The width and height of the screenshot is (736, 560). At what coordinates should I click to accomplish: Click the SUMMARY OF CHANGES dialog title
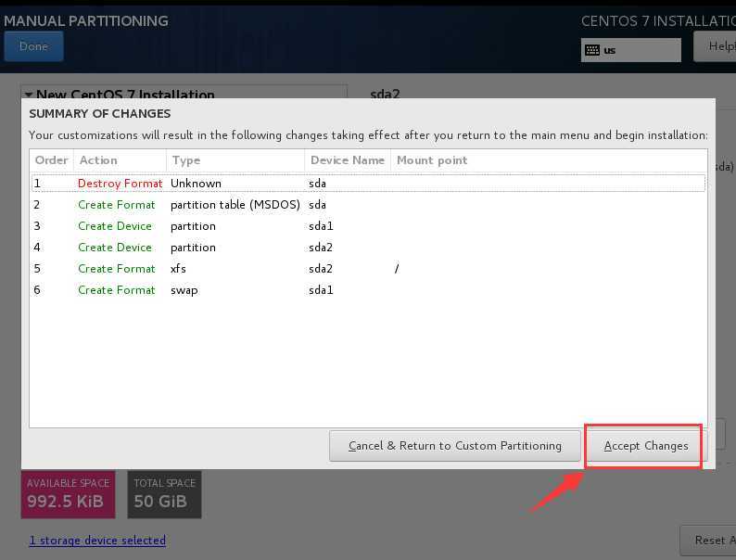(100, 114)
